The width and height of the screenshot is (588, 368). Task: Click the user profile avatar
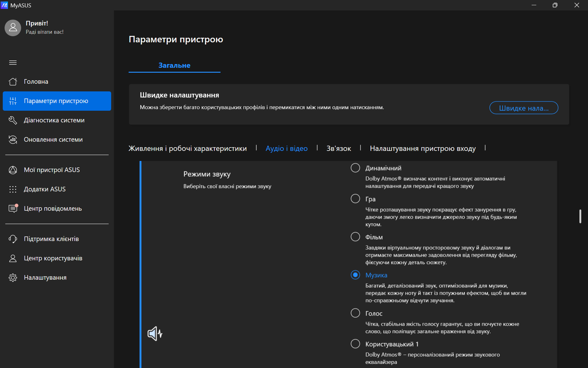click(x=13, y=28)
